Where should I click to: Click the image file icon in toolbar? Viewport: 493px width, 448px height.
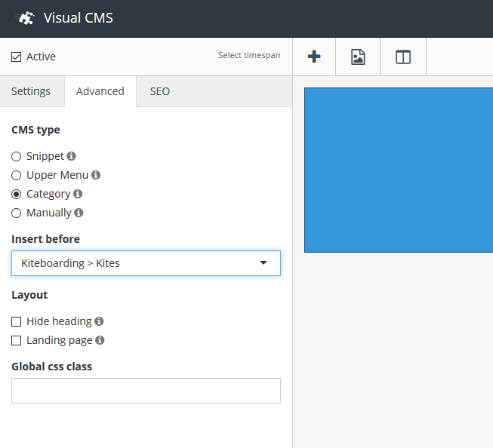[x=358, y=57]
